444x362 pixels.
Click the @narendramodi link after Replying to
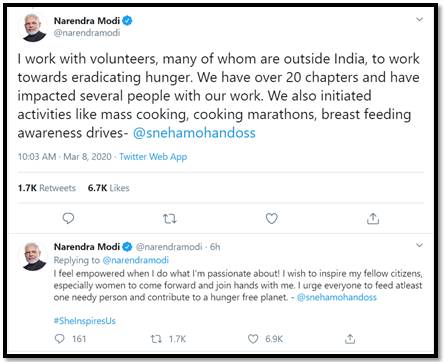coord(136,260)
